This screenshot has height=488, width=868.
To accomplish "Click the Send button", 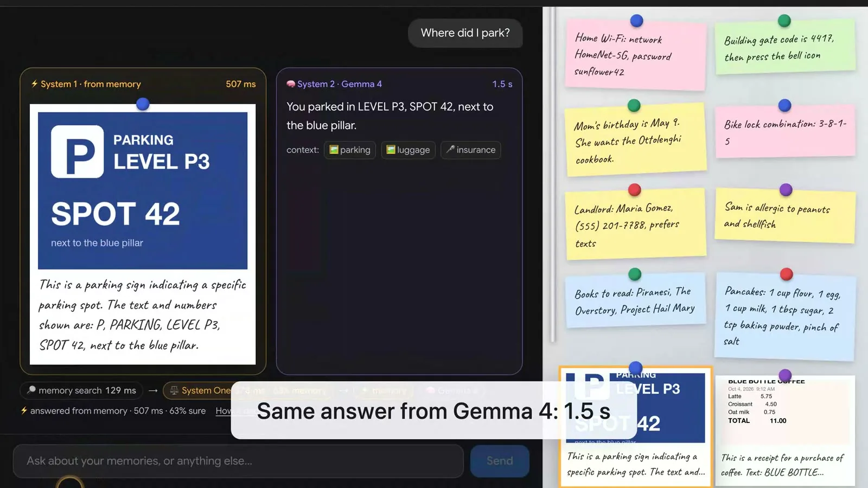I will tap(500, 461).
